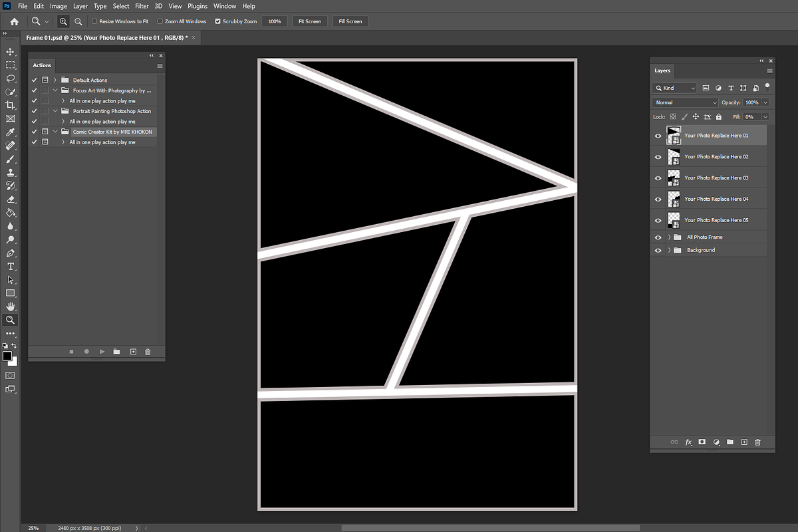This screenshot has width=798, height=532.
Task: Click the Fill Screen button
Action: [350, 21]
